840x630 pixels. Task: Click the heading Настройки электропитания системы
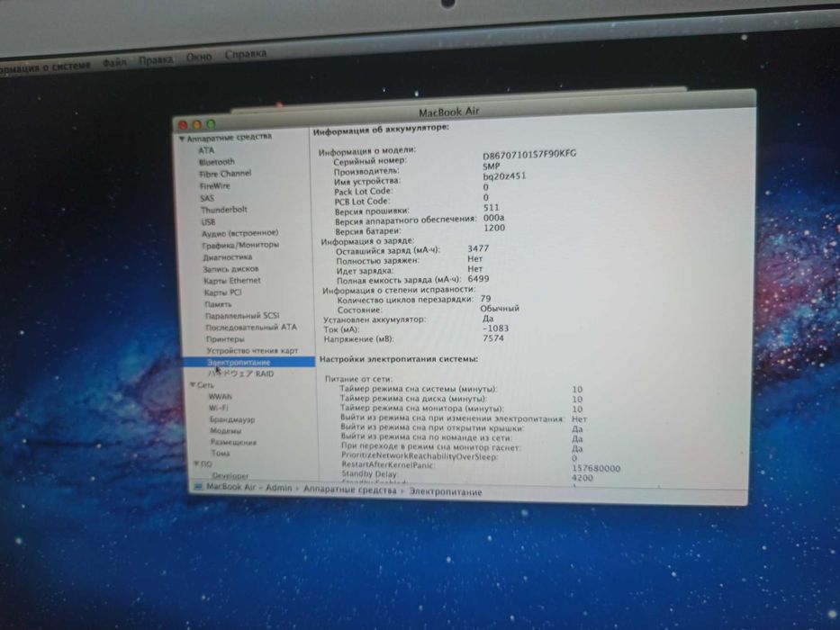point(399,359)
